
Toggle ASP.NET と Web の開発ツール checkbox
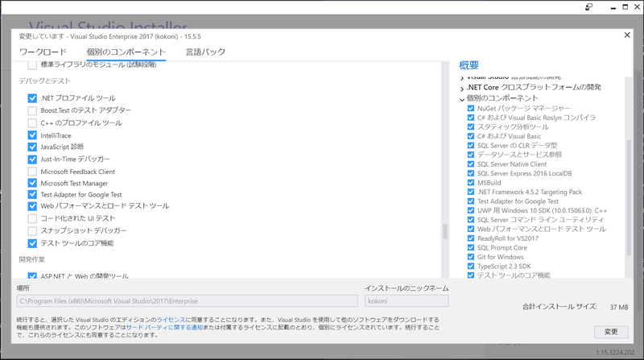pos(32,275)
